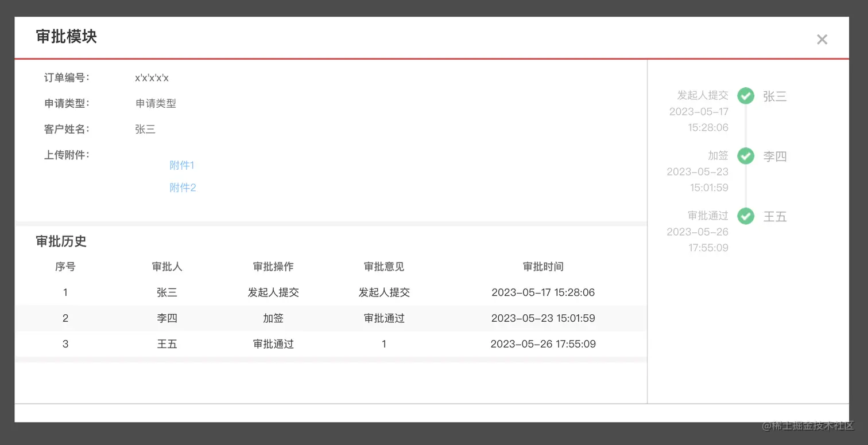Click the 加签 timeline step label
Viewport: 868px width, 445px height.
718,155
